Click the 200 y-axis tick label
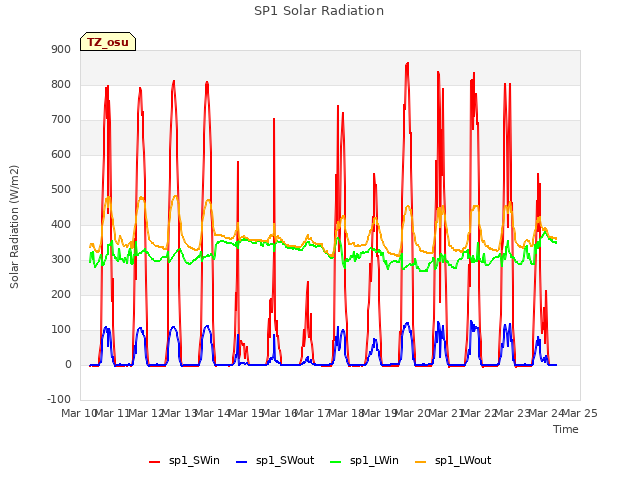Viewport: 640px width, 480px height. click(x=61, y=295)
